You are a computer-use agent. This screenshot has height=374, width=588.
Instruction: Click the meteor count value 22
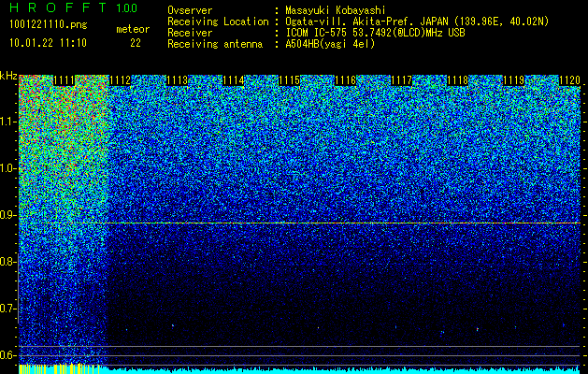136,43
